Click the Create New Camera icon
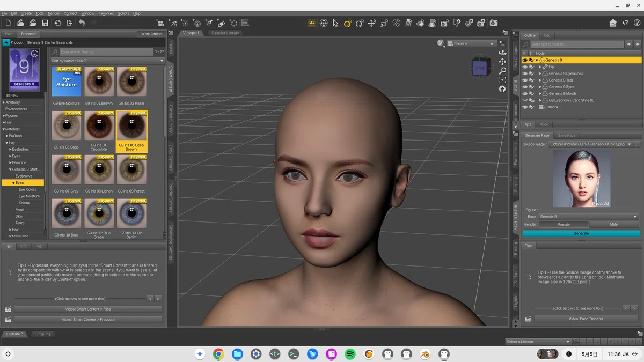This screenshot has width=644, height=362. tap(160, 23)
